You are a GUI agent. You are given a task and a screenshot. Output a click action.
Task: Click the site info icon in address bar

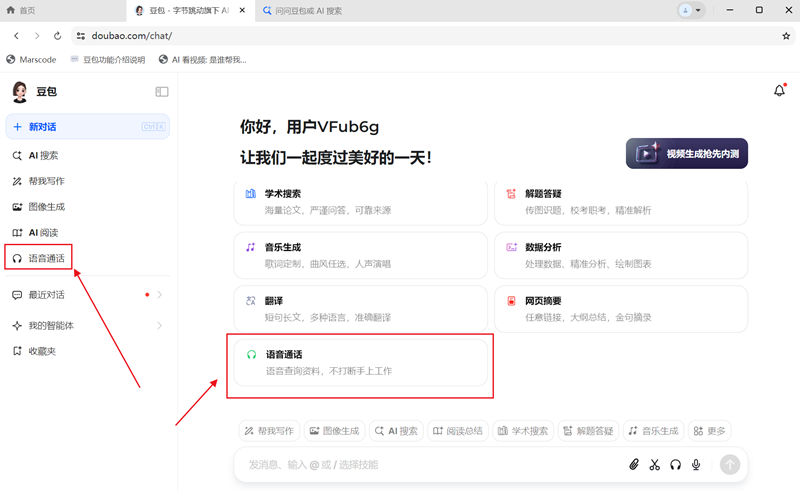click(x=81, y=36)
